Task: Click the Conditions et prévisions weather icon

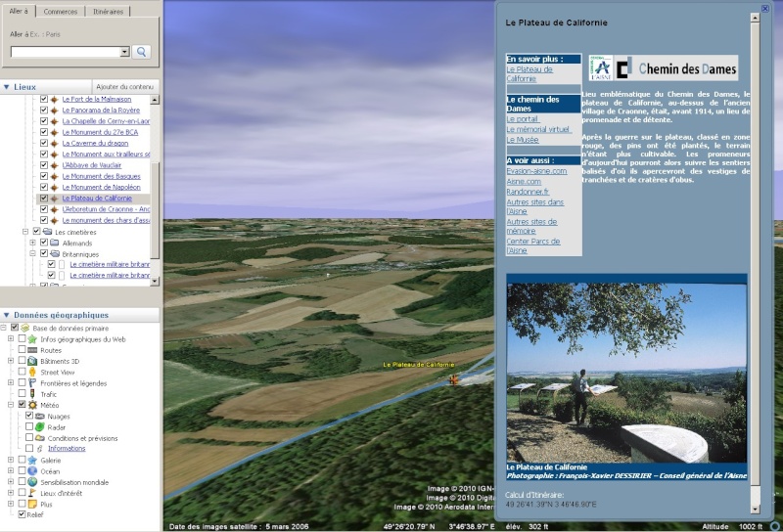Action: (39, 438)
